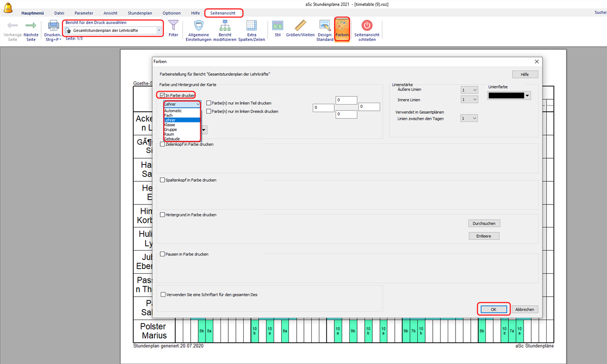Open Äußere Linien thickness dropdown
The height and width of the screenshot is (364, 607).
(469, 90)
